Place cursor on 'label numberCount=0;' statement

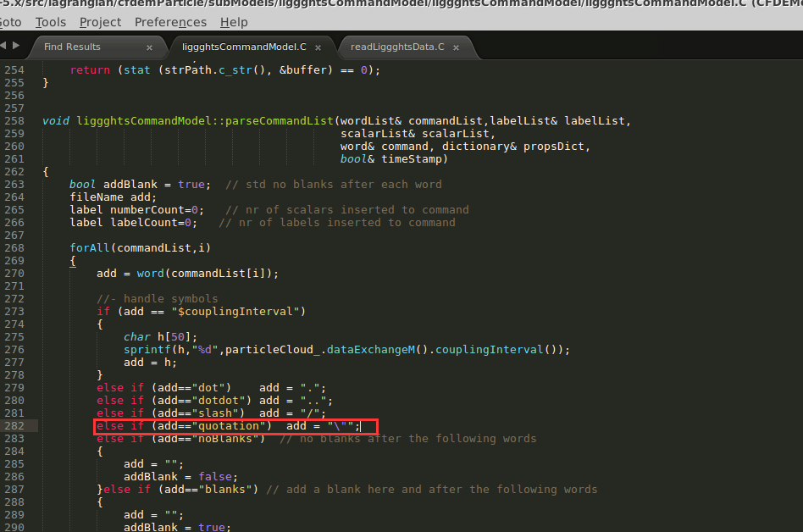coord(136,210)
